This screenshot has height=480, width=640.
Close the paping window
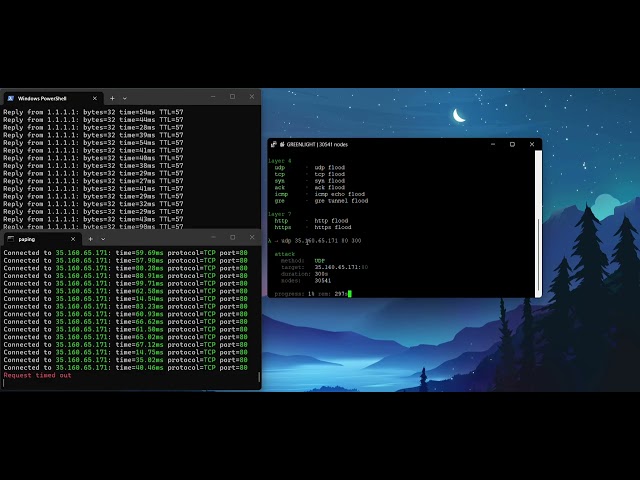click(252, 237)
